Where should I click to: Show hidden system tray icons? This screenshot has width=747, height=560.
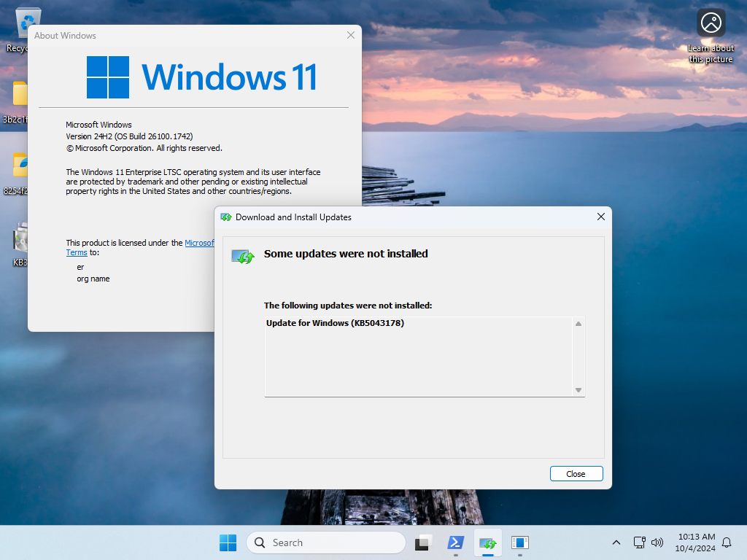[616, 542]
